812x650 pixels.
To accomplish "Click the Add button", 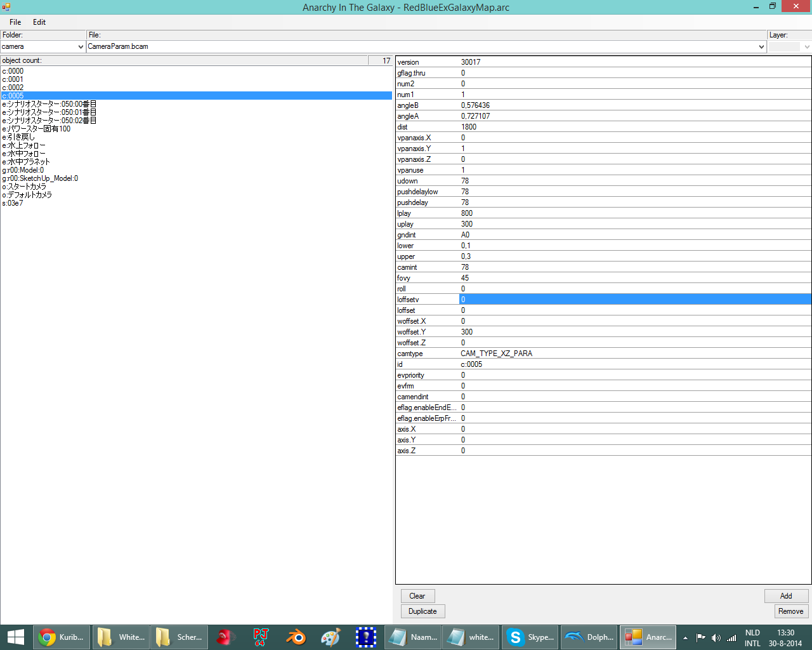I will pyautogui.click(x=786, y=596).
